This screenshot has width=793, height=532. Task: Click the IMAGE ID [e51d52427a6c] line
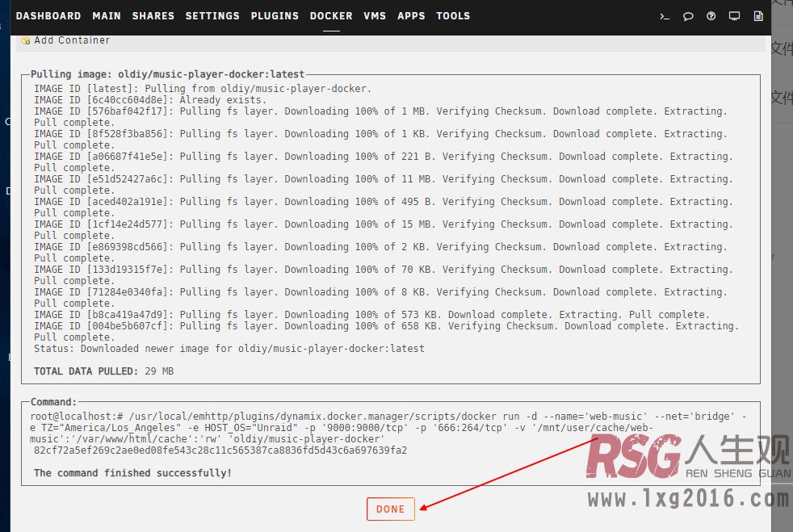click(384, 185)
